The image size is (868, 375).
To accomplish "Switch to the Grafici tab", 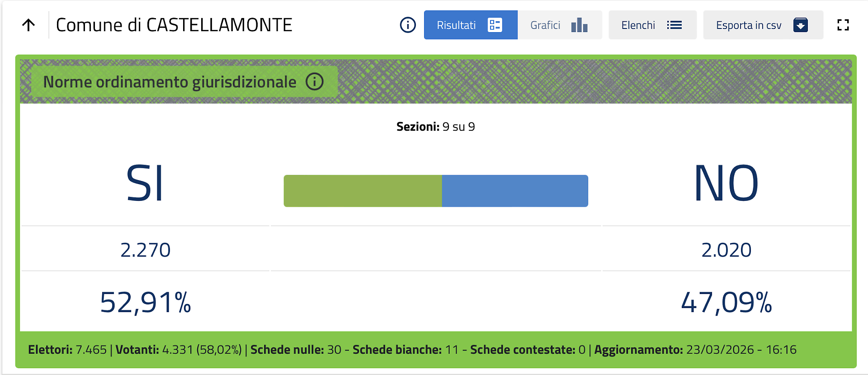I will coord(545,25).
